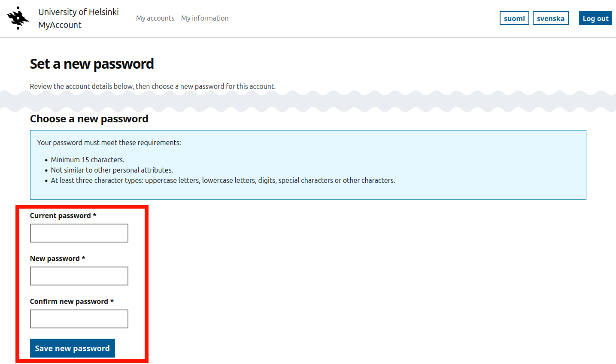The image size is (616, 364).
Task: Click the At least three character types rule
Action: tap(223, 180)
